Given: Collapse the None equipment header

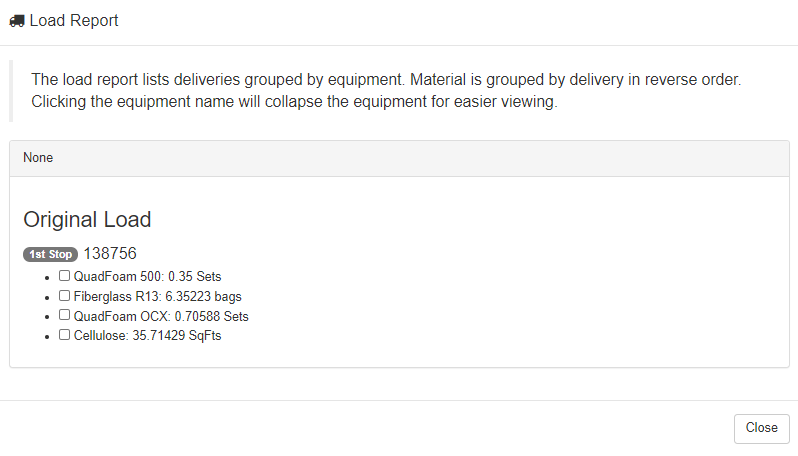Looking at the screenshot, I should click(38, 158).
